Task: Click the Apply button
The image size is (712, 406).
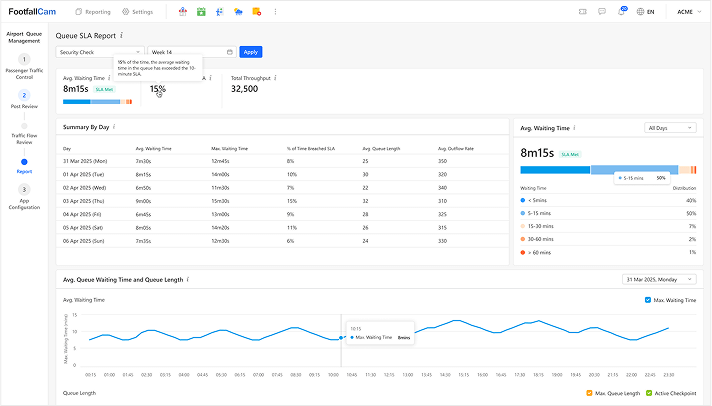Action: 251,52
